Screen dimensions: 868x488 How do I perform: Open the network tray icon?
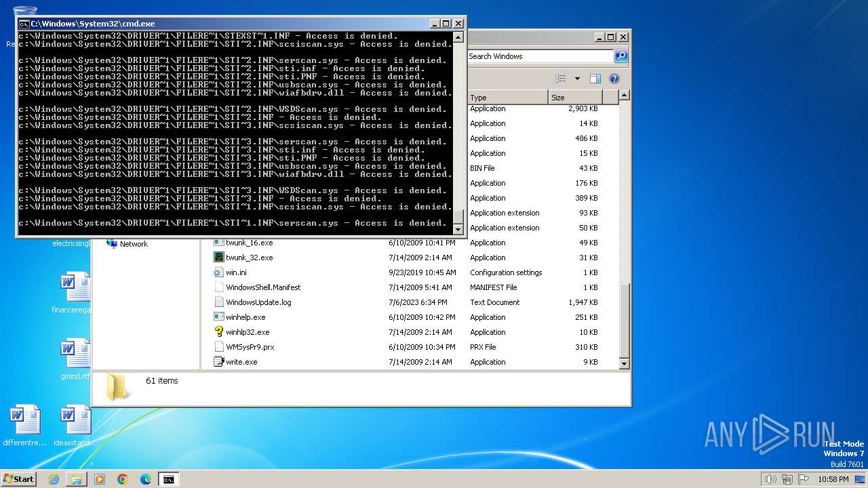tap(787, 479)
